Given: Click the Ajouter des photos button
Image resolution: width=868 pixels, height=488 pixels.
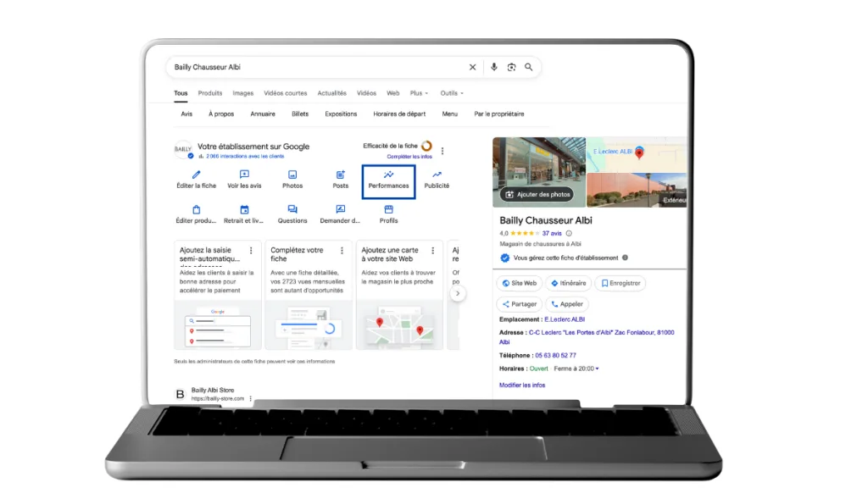Looking at the screenshot, I should 539,194.
